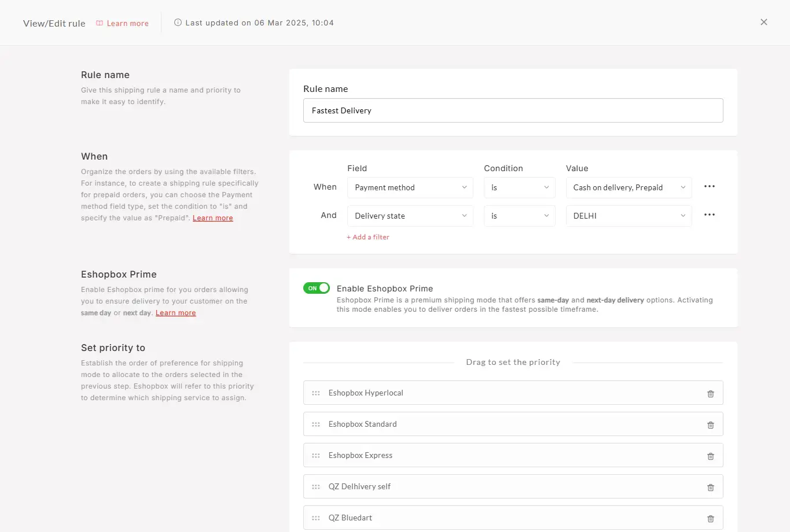The image size is (790, 532).
Task: Expand condition dropdown in Delivery state row
Action: pyautogui.click(x=520, y=216)
